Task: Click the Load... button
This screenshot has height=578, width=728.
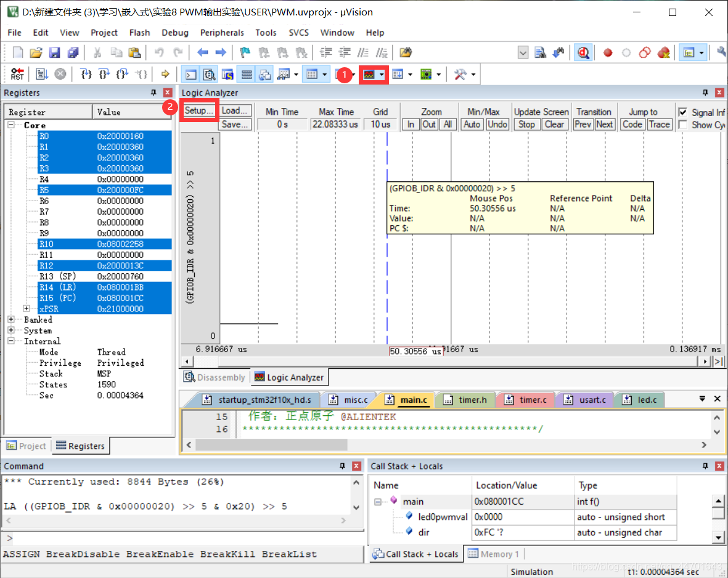Action: (234, 110)
